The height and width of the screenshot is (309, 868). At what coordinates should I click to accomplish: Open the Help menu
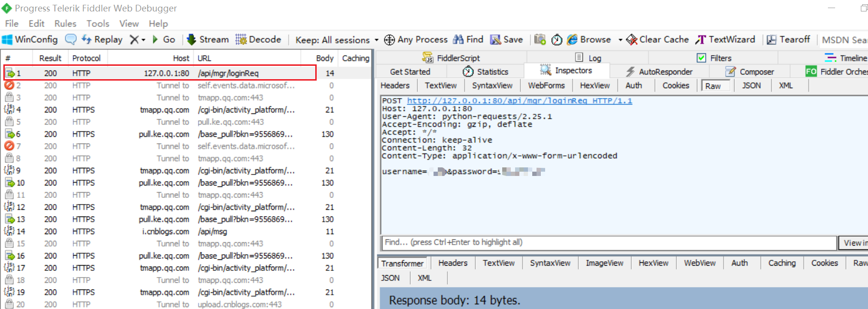[158, 23]
